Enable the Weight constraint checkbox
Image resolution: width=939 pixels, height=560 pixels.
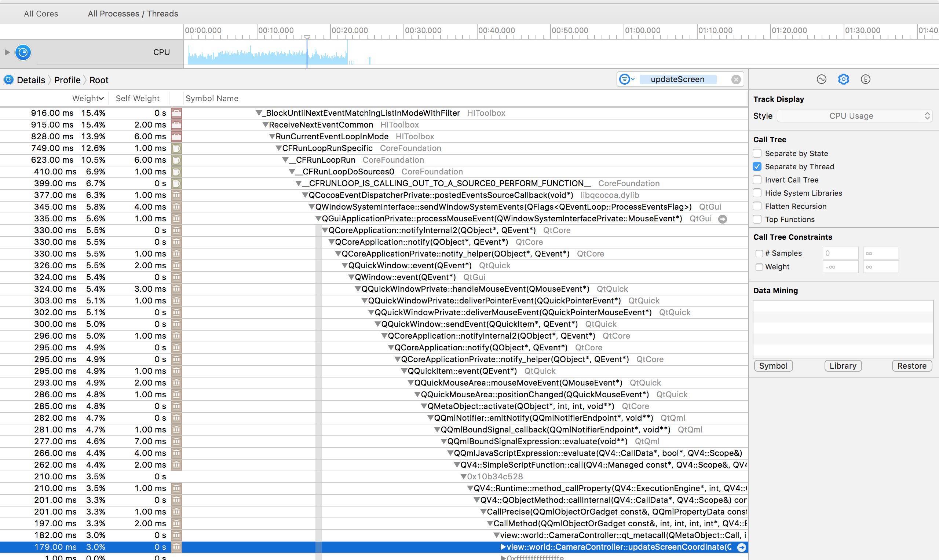[x=759, y=267]
